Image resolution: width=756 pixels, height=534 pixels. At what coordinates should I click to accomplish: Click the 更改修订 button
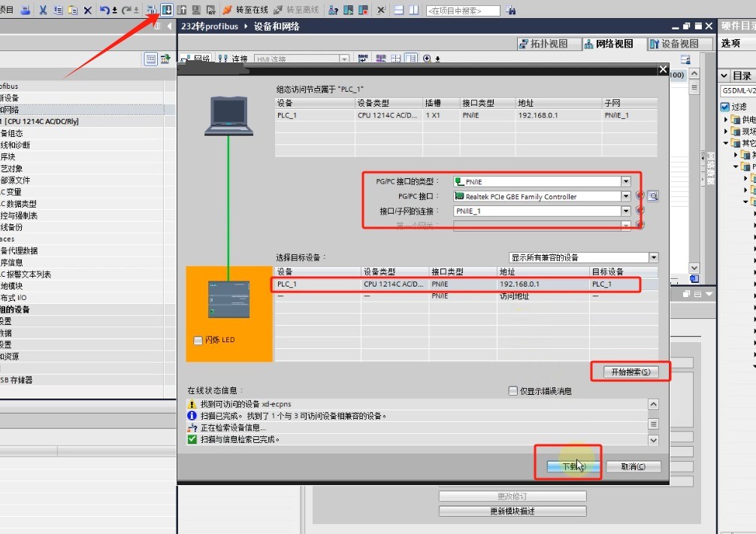512,496
